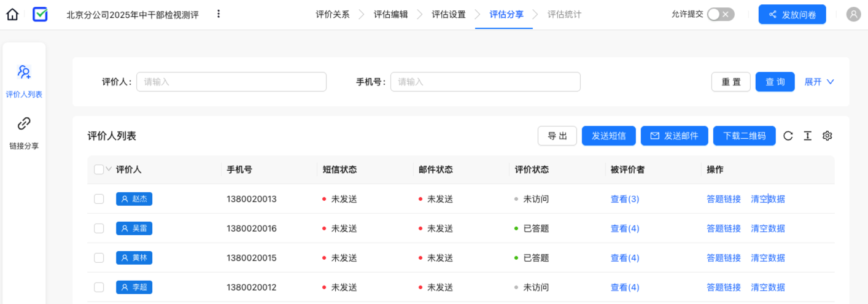Click the 重置 button

(x=731, y=82)
